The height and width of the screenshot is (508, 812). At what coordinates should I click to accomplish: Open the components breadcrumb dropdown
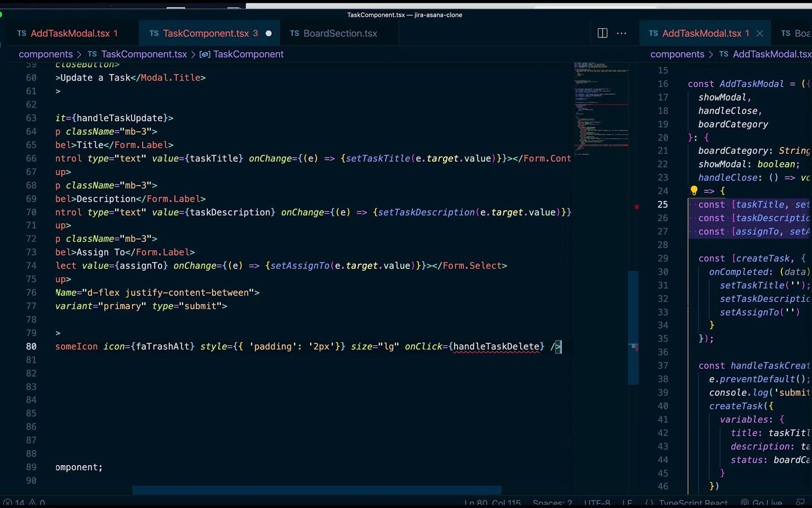[46, 54]
